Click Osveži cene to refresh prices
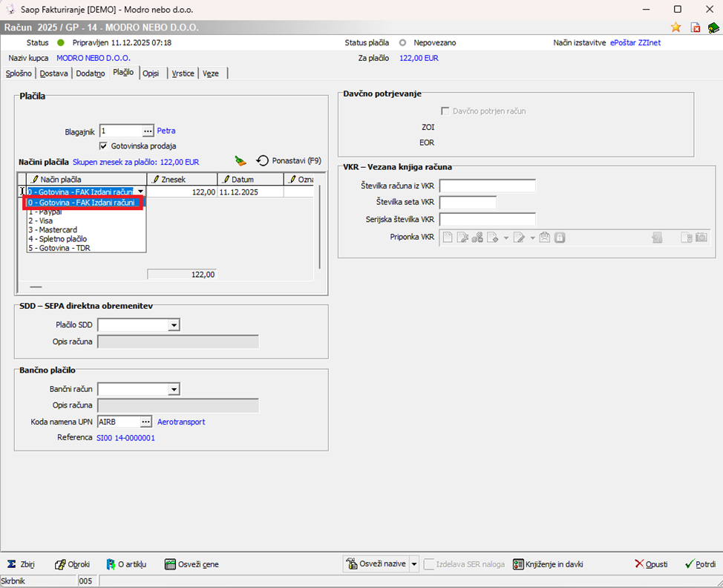This screenshot has width=723, height=588. click(x=192, y=564)
